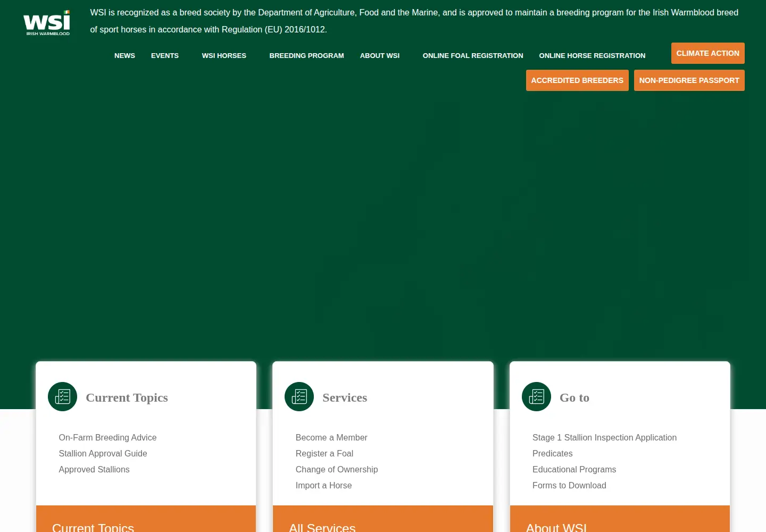Open the Breeding Program menu
The image size is (766, 532).
(306, 56)
